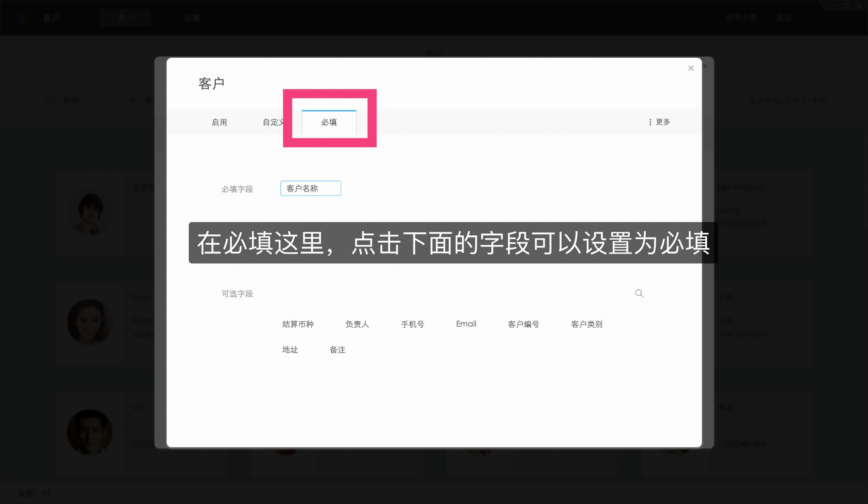Set 负责人 as a required field
868x504 pixels.
[x=358, y=324]
